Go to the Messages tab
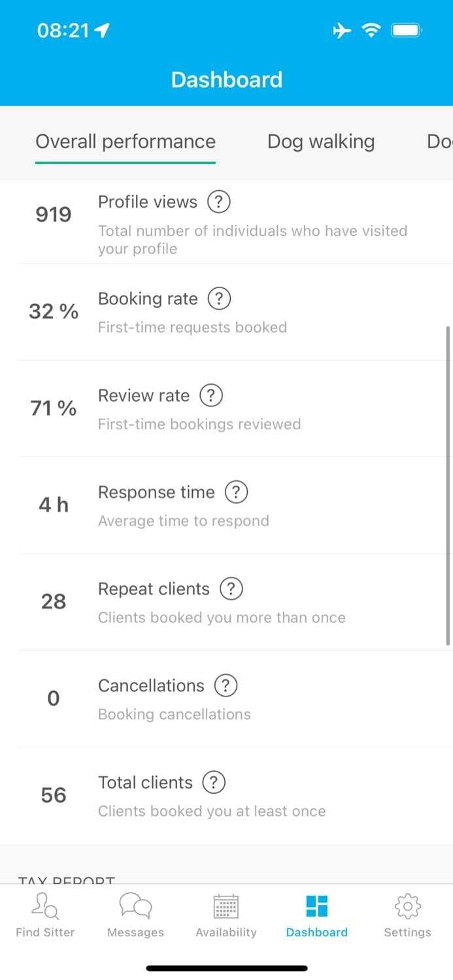Image resolution: width=453 pixels, height=980 pixels. click(x=135, y=915)
